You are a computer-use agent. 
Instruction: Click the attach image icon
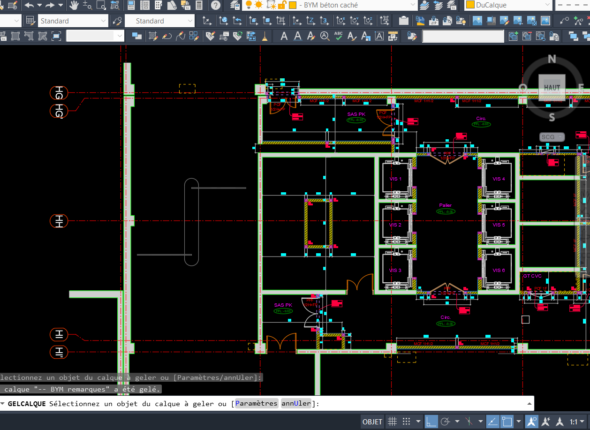[477, 21]
